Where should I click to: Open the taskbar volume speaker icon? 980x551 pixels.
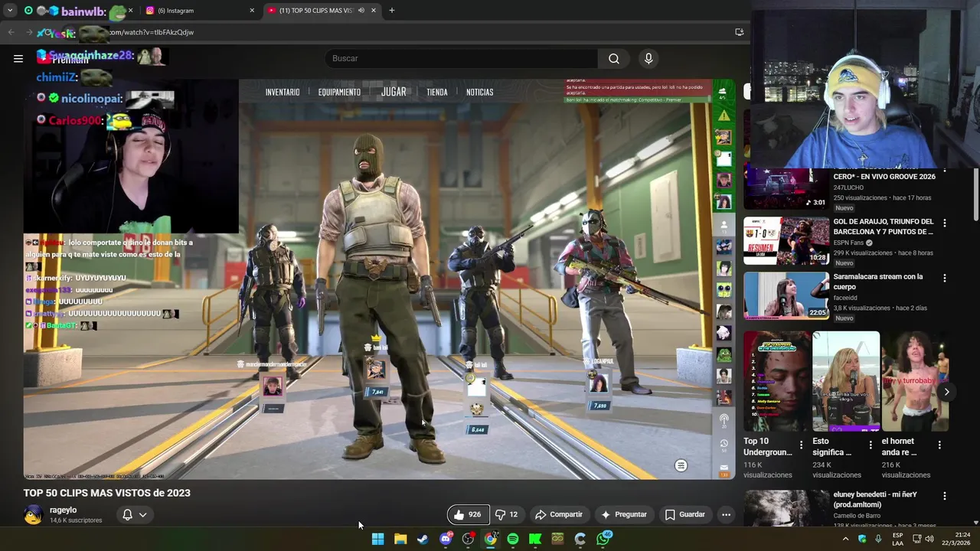tap(929, 539)
